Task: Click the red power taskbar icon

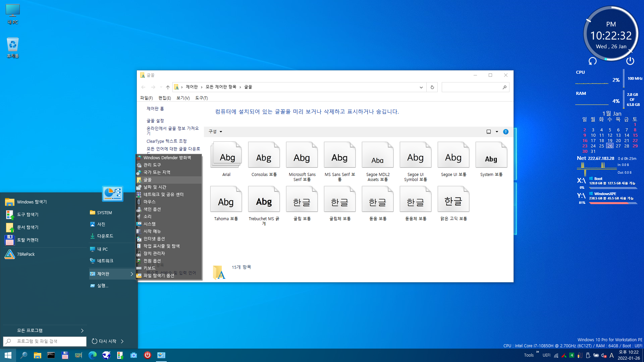Action: coord(148,355)
